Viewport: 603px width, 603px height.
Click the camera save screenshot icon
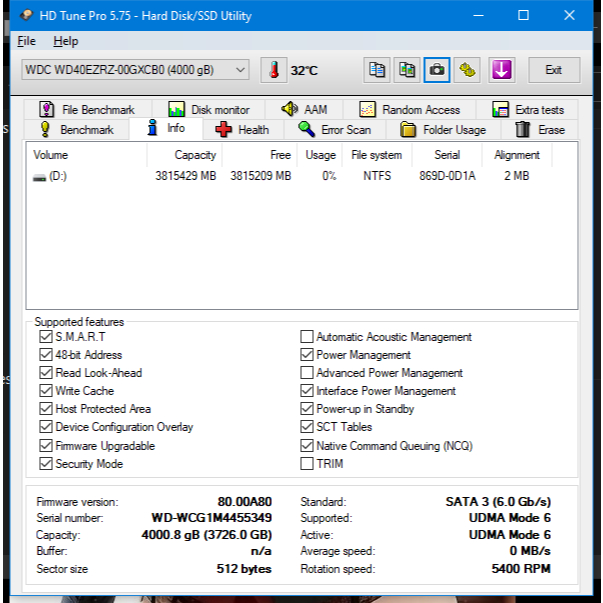pyautogui.click(x=437, y=70)
